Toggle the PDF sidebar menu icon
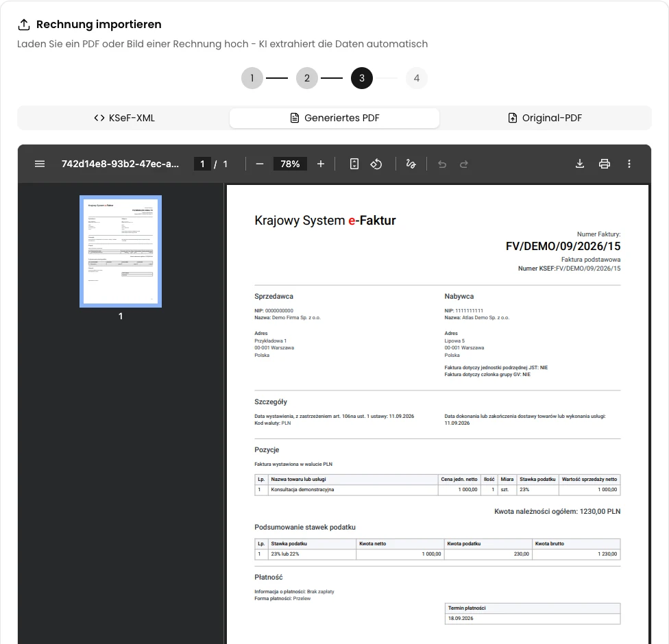Viewport: 669px width, 644px height. 40,164
